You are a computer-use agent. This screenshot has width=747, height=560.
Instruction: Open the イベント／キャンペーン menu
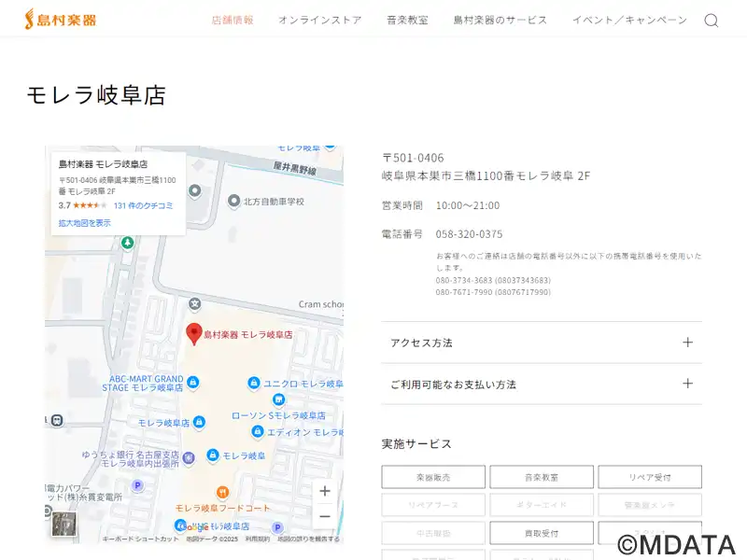(x=629, y=20)
